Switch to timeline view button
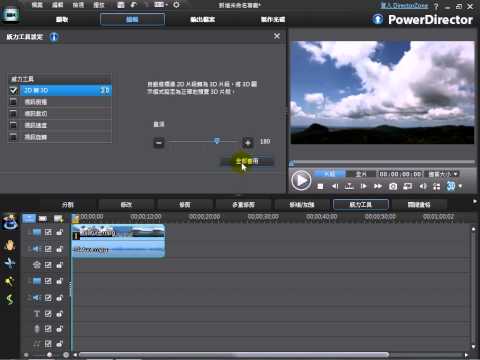 29,219
